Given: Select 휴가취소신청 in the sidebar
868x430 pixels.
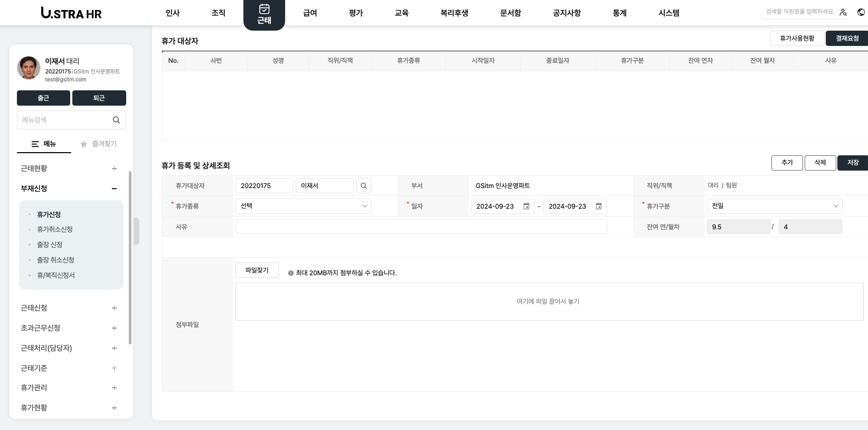Looking at the screenshot, I should tap(55, 229).
